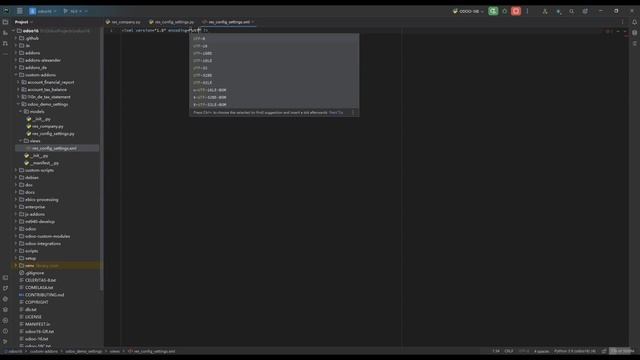The width and height of the screenshot is (640, 360).
Task: Click the Python interpreter widget in status bar
Action: click(575, 351)
